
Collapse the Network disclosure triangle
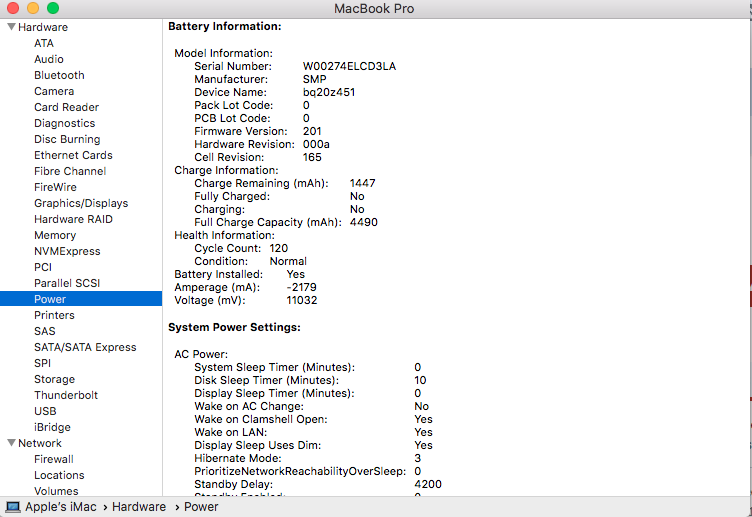tap(12, 443)
